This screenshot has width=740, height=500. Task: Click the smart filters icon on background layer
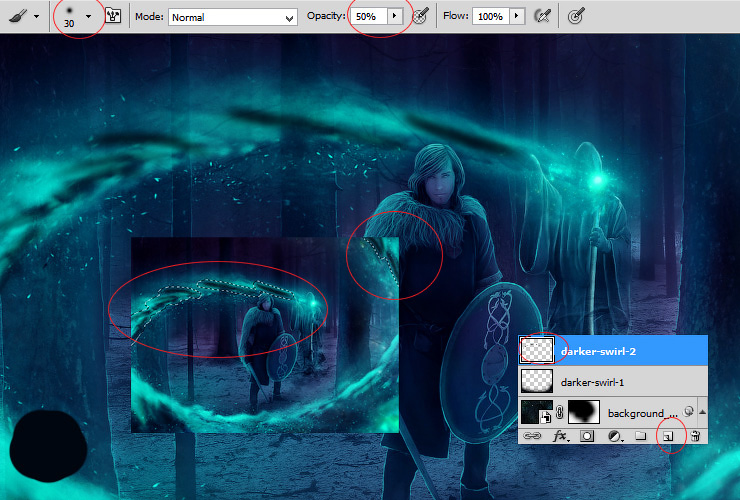689,411
